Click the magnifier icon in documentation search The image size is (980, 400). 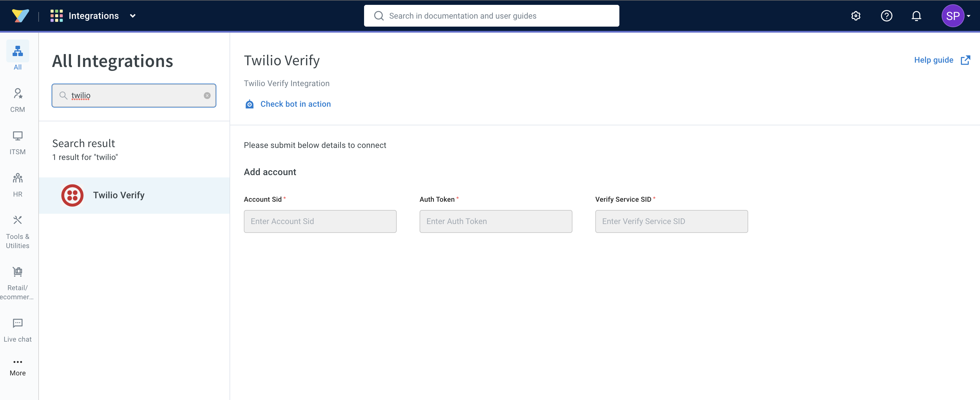[379, 15]
